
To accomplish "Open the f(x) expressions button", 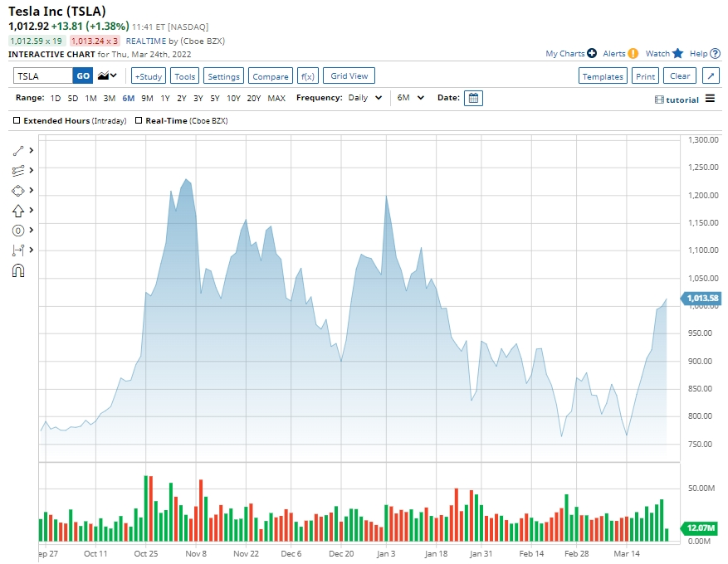I will 308,76.
